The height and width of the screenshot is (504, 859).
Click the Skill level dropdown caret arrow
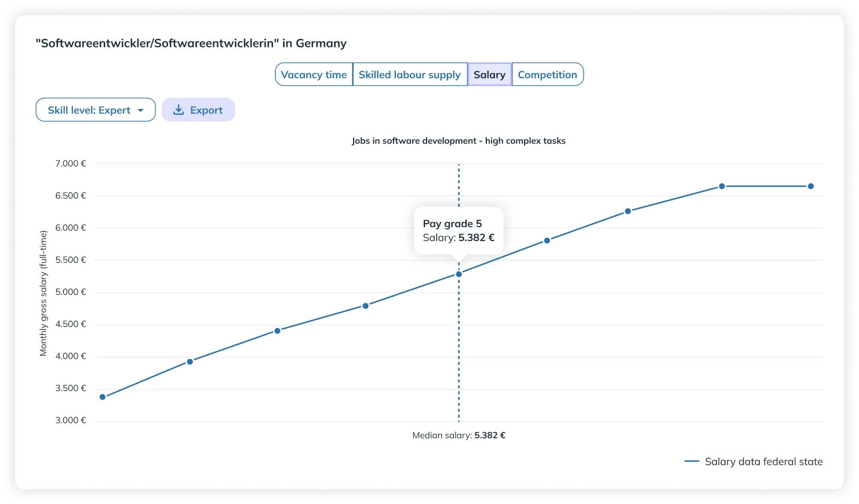[x=140, y=110]
